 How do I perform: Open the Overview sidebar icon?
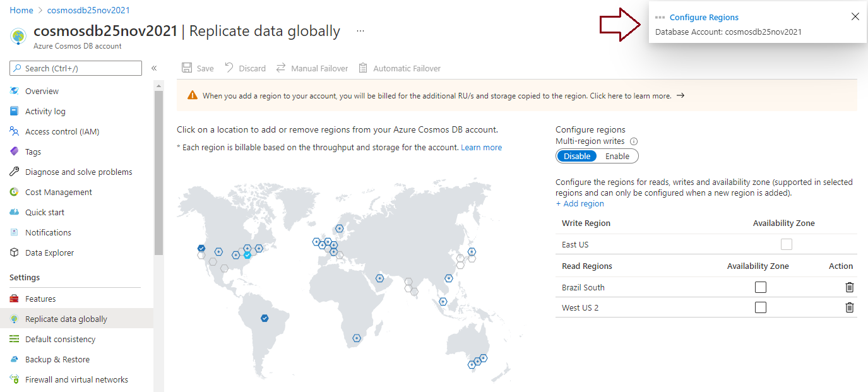15,91
